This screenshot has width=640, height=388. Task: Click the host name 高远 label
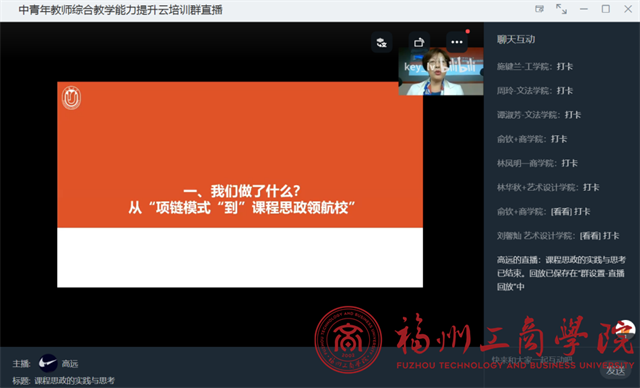(70, 363)
